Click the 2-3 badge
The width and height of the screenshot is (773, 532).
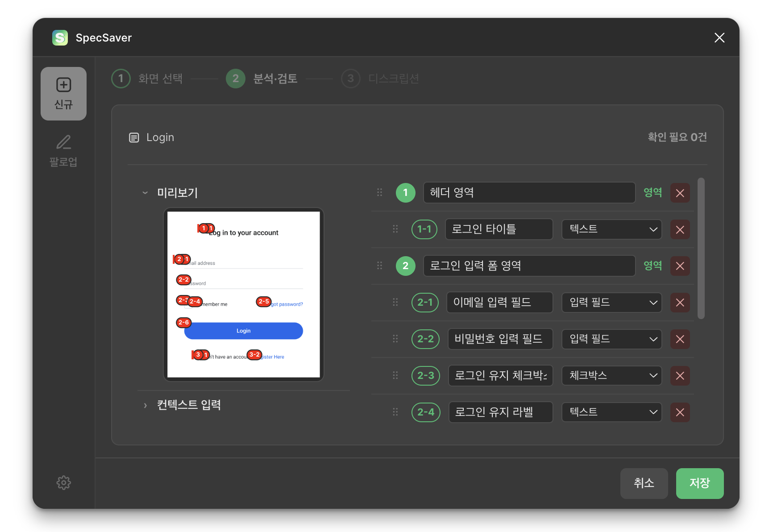[x=426, y=376]
